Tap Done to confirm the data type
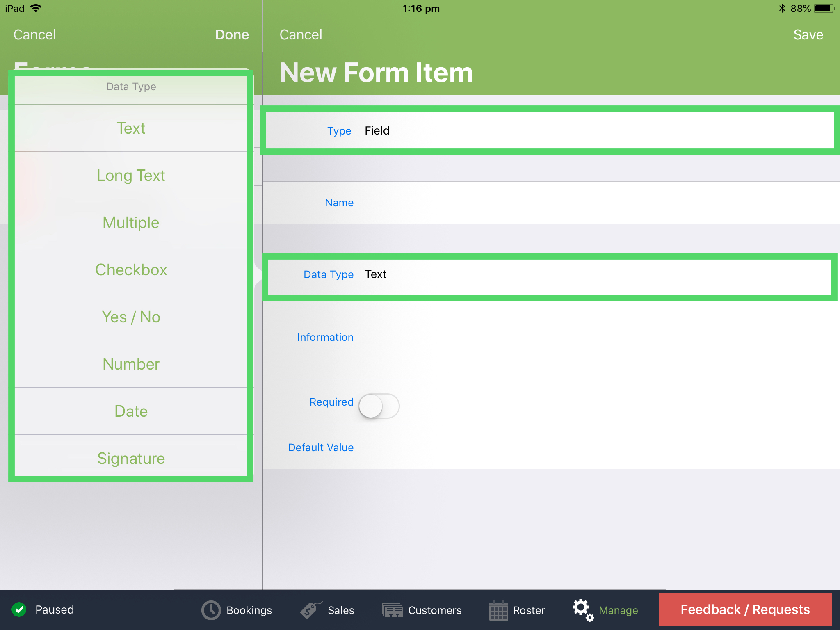Image resolution: width=840 pixels, height=630 pixels. 232,34
